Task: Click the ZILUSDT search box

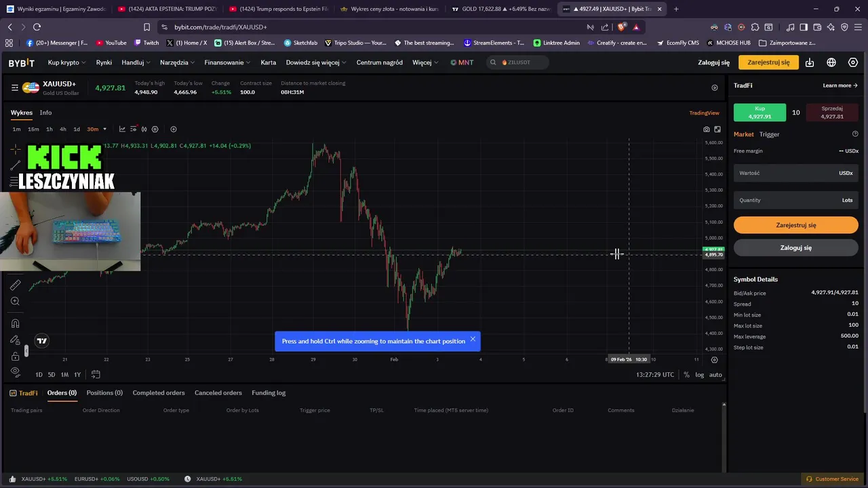Action: 517,62
